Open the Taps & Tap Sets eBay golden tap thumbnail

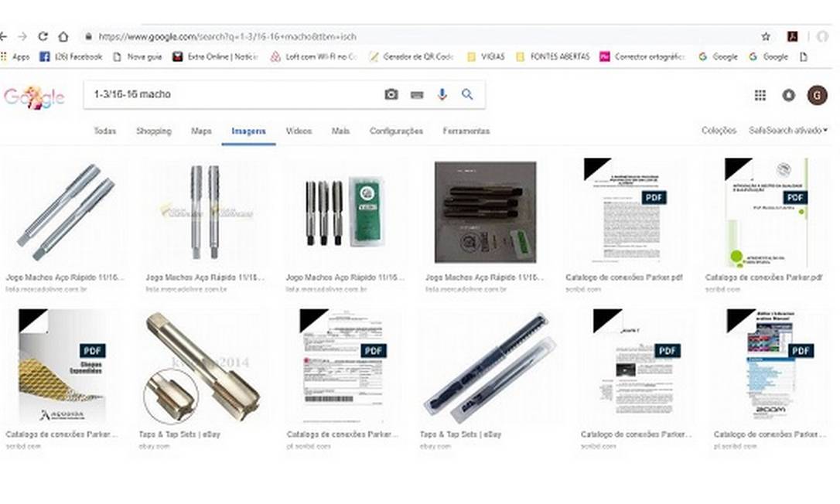[202, 367]
